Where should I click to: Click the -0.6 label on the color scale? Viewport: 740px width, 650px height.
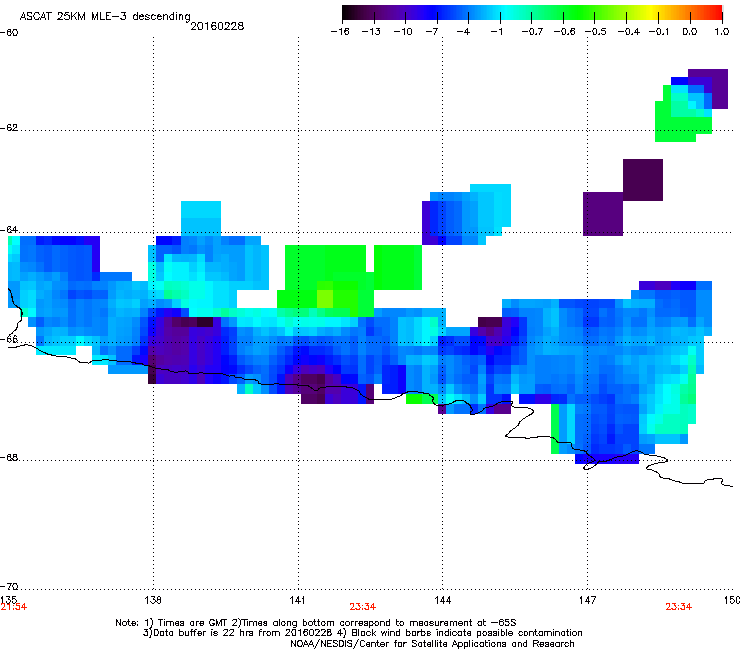tap(564, 32)
